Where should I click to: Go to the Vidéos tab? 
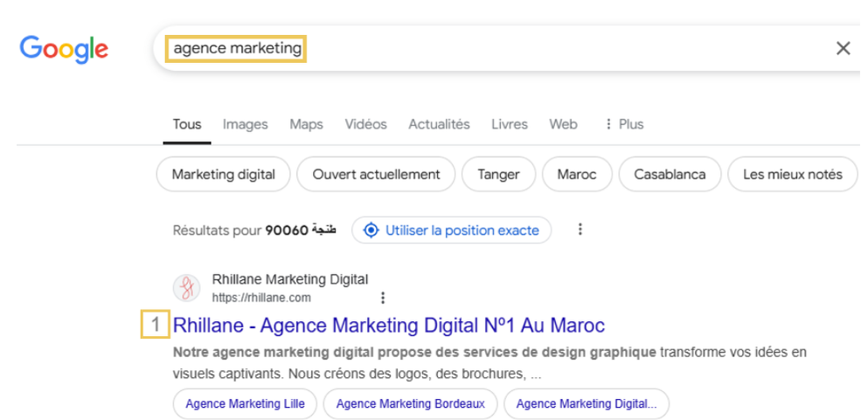[x=365, y=124]
